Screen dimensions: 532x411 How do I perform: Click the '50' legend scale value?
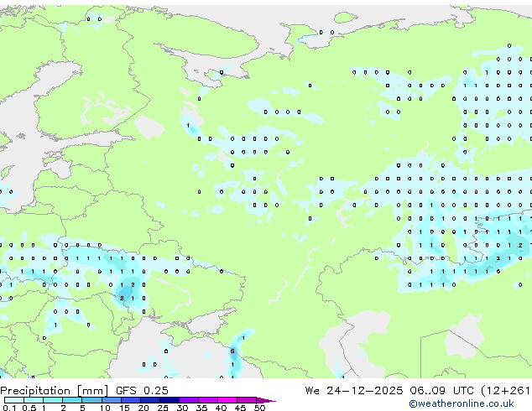pyautogui.click(x=259, y=408)
